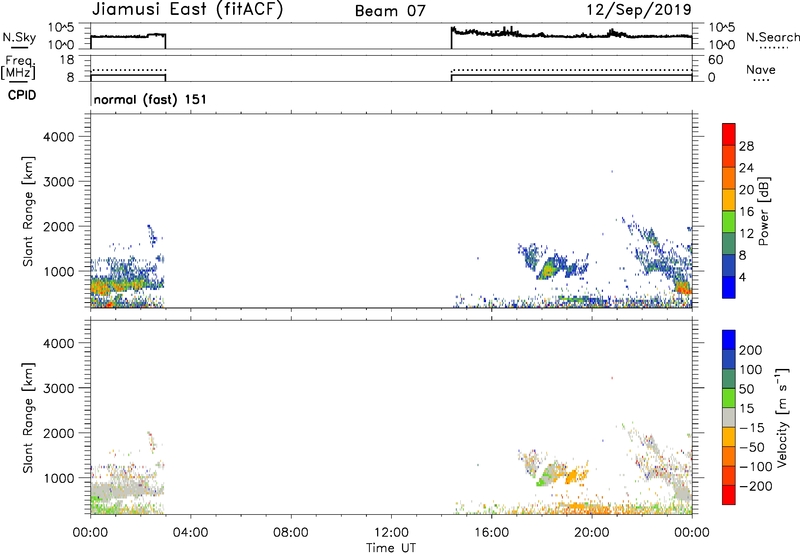Click the 'Beam 07' label

pos(390,11)
